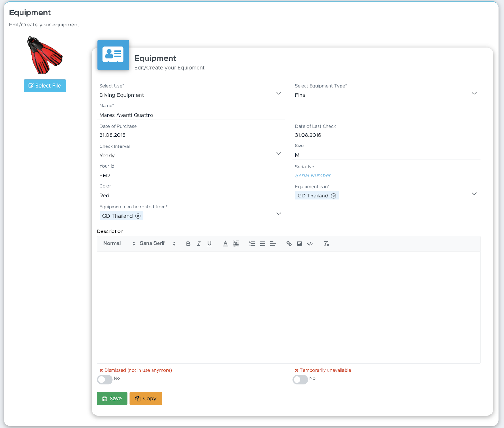Insert a bulleted list
The height and width of the screenshot is (428, 504).
tap(263, 243)
